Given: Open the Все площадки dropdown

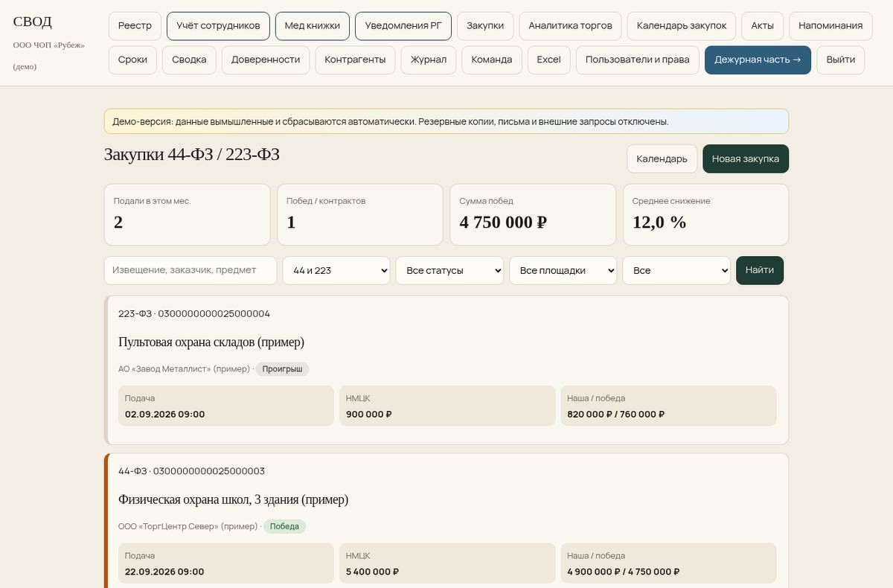Looking at the screenshot, I should point(563,270).
